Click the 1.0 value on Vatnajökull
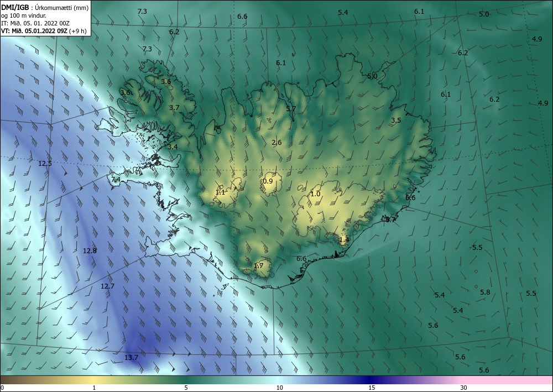Screen dimensions: 553x392 point(315,194)
